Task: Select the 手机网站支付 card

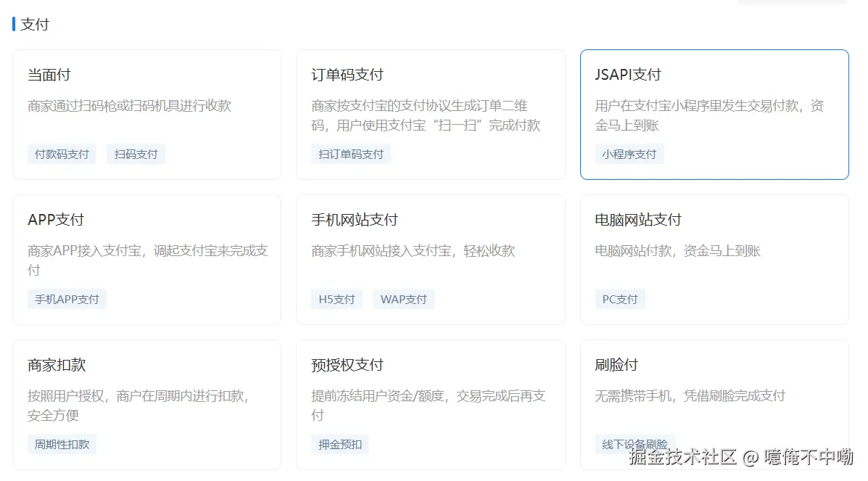Action: pyautogui.click(x=429, y=258)
